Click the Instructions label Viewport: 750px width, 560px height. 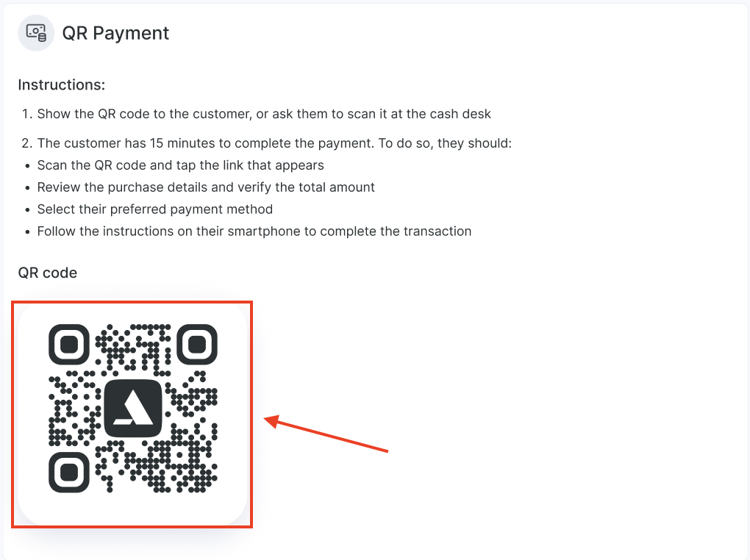pyautogui.click(x=61, y=85)
